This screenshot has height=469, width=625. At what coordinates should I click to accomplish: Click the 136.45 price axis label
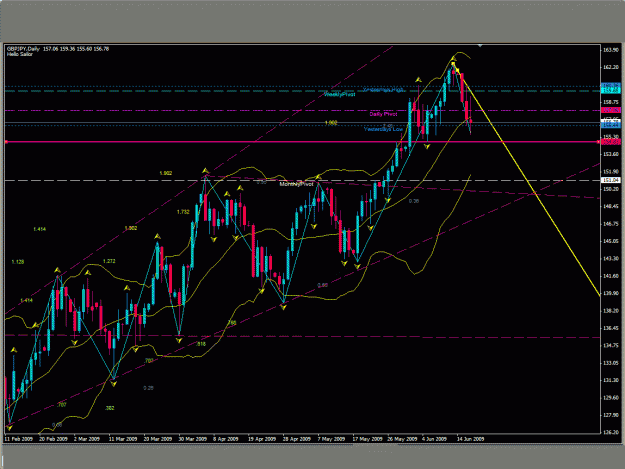[x=611, y=328]
